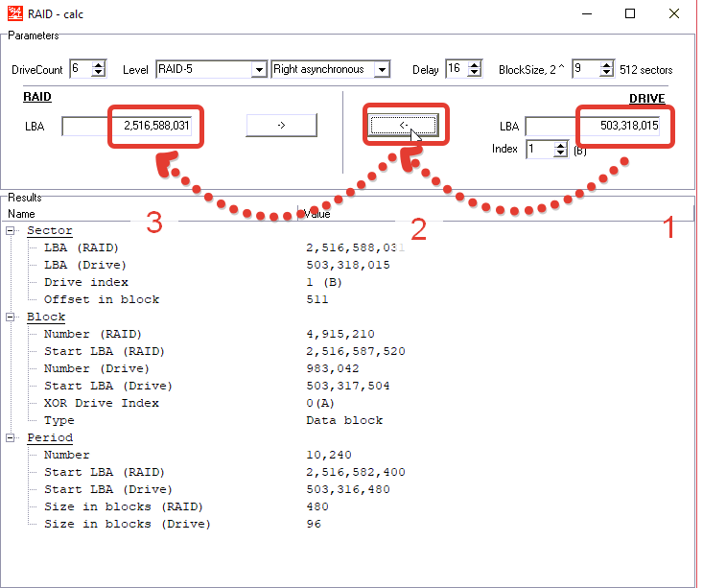Click the BlockSize exponent spinner arrows
This screenshot has height=588, width=703.
point(605,69)
